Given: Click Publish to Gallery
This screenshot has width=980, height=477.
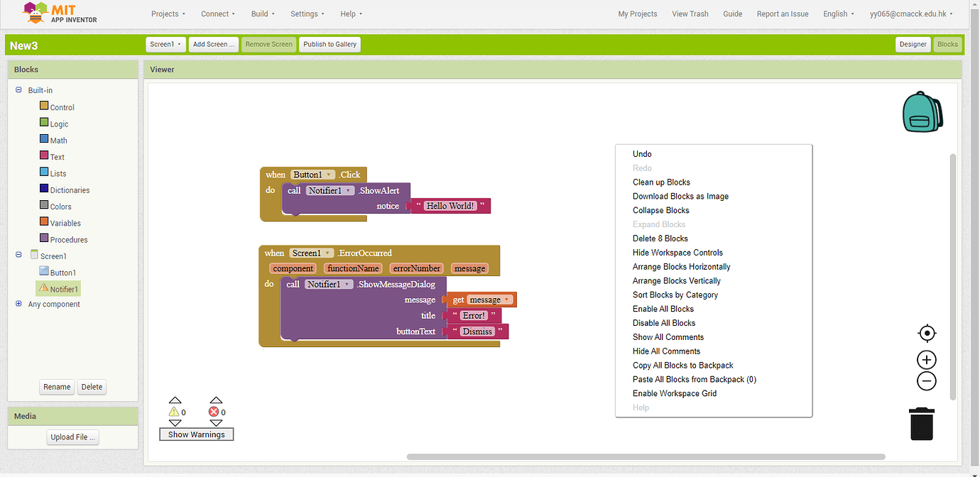Looking at the screenshot, I should [x=330, y=43].
